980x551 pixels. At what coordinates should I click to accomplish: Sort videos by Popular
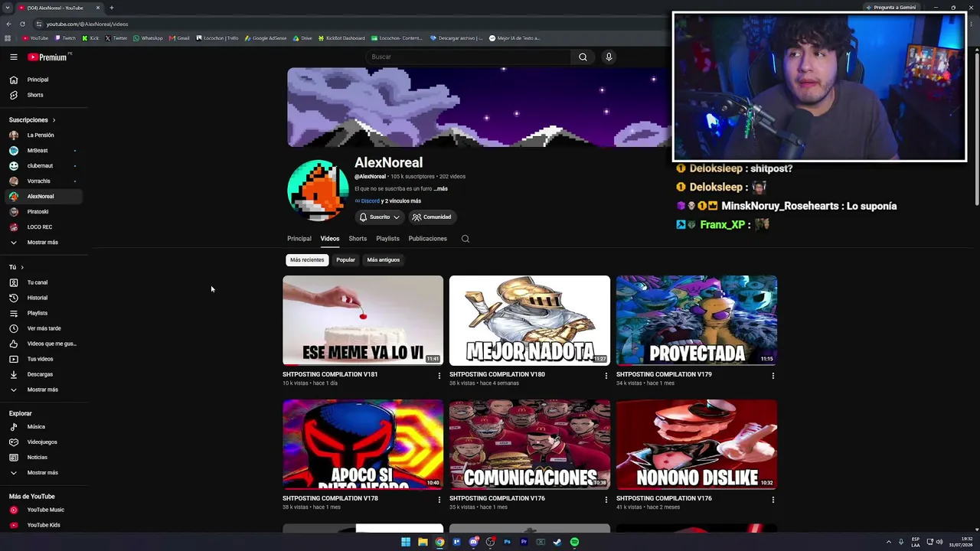click(x=345, y=260)
